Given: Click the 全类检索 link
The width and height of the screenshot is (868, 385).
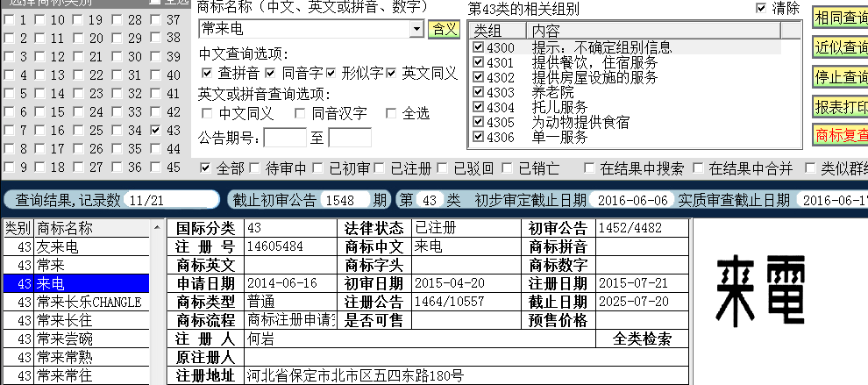Looking at the screenshot, I should pos(642,339).
